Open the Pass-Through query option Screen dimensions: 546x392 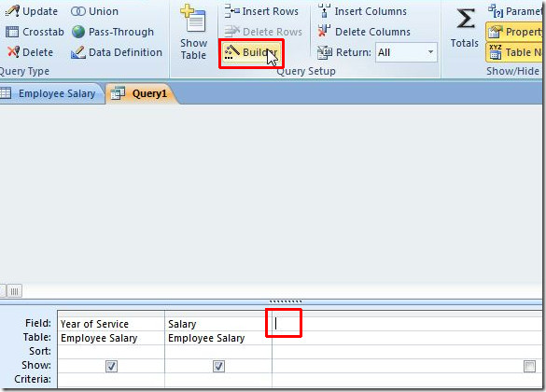click(x=113, y=32)
